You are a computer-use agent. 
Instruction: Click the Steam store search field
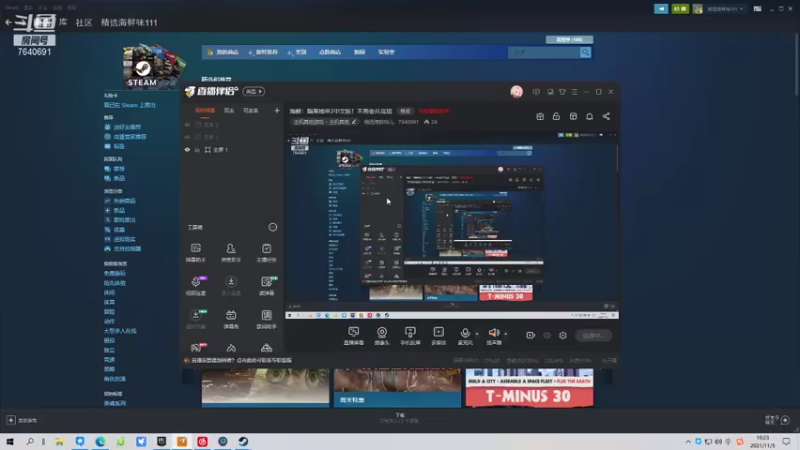pos(543,52)
